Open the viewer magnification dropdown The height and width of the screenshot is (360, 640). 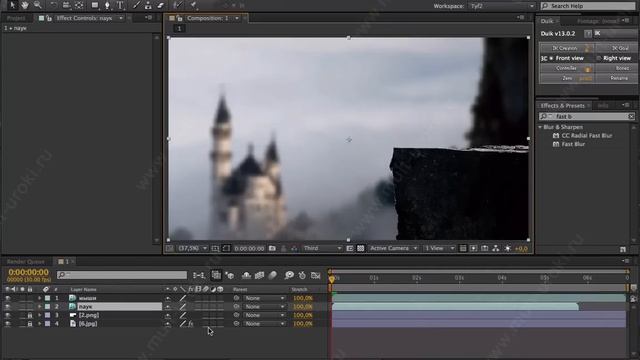pos(193,248)
